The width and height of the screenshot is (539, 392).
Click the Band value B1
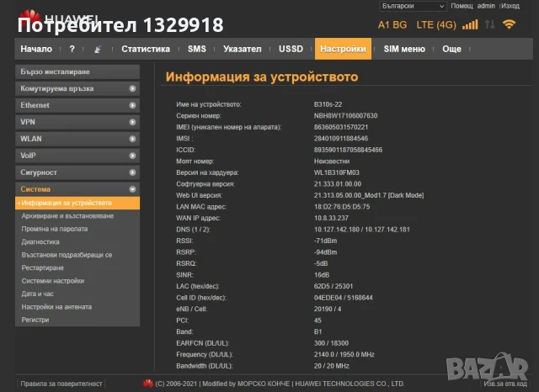(x=318, y=331)
